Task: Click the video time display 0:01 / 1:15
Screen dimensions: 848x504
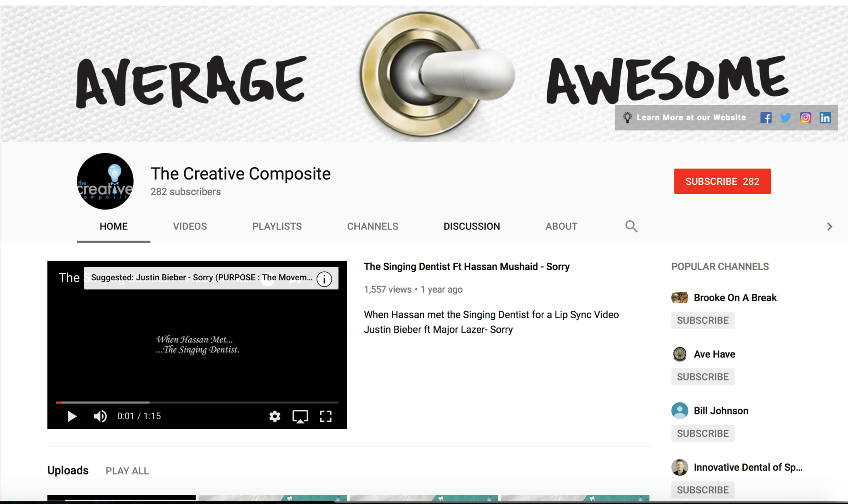Action: pyautogui.click(x=139, y=416)
